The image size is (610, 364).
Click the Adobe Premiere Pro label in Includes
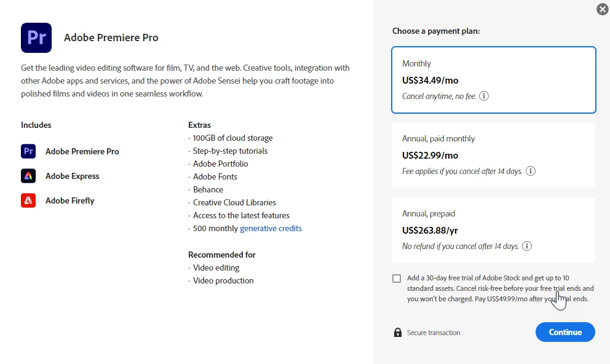82,151
